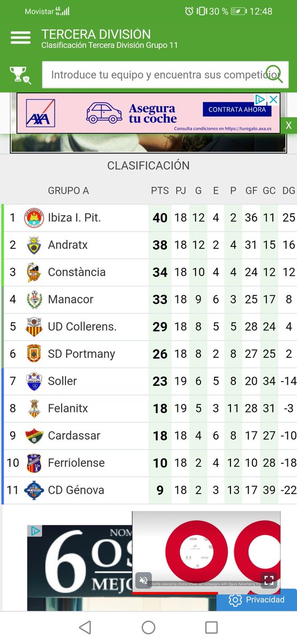Tap the trophy competitions icon

(x=20, y=75)
